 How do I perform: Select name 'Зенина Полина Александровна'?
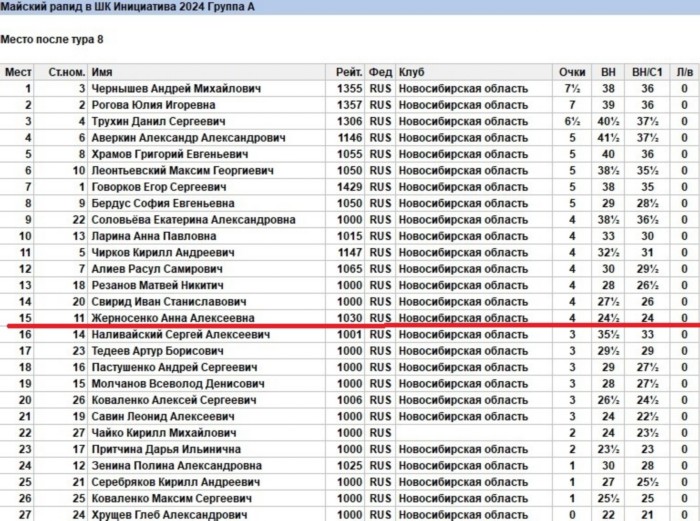click(176, 466)
